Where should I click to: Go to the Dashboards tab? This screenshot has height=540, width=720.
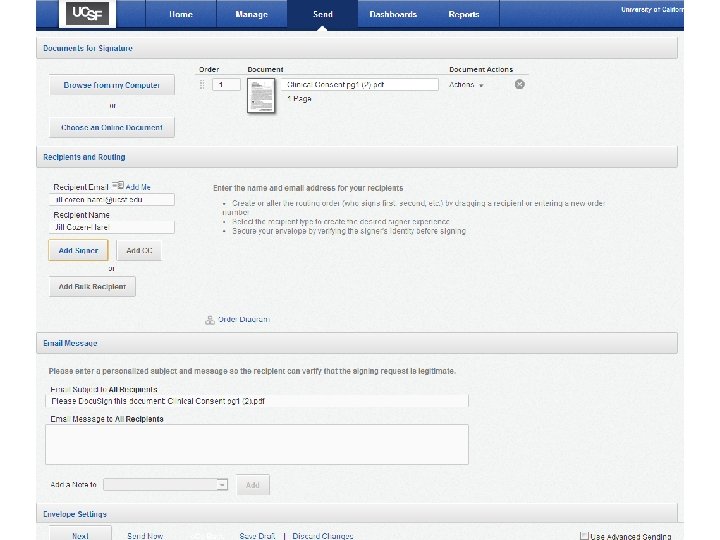tap(393, 14)
